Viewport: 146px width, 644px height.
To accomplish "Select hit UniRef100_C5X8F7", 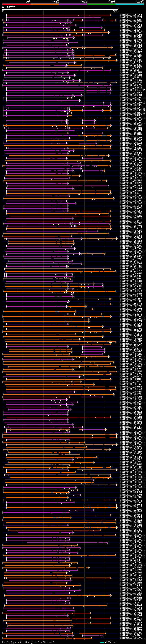I will (131, 299).
